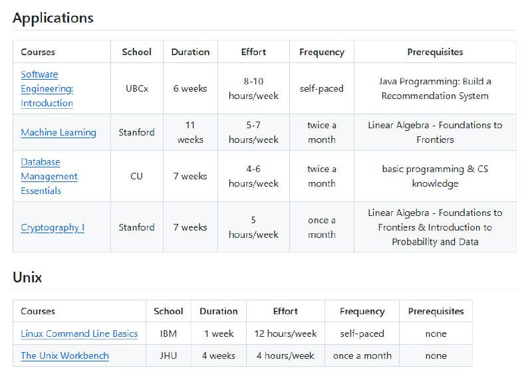532x392 pixels.
Task: Click the once a month cell in Unix table
Action: click(x=362, y=355)
